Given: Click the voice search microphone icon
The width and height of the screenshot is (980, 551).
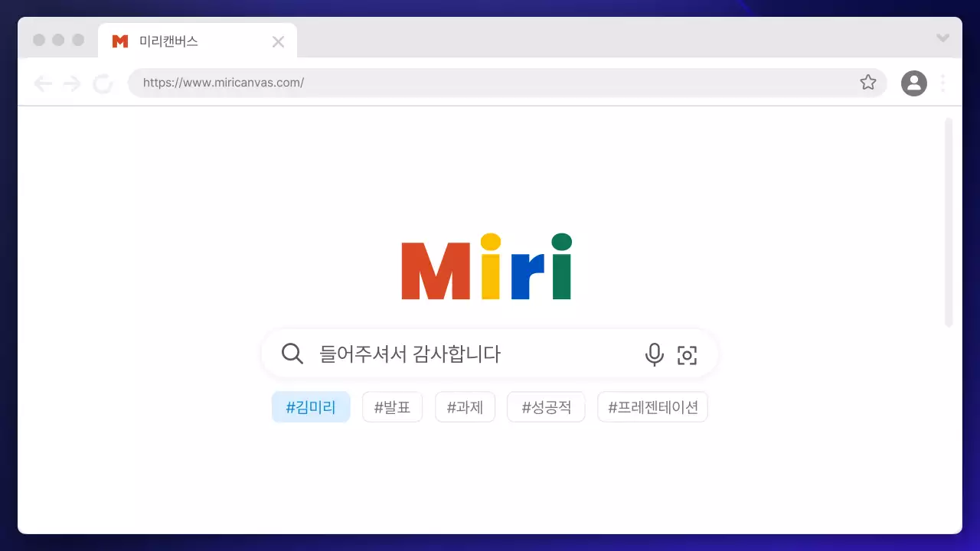Looking at the screenshot, I should (654, 354).
